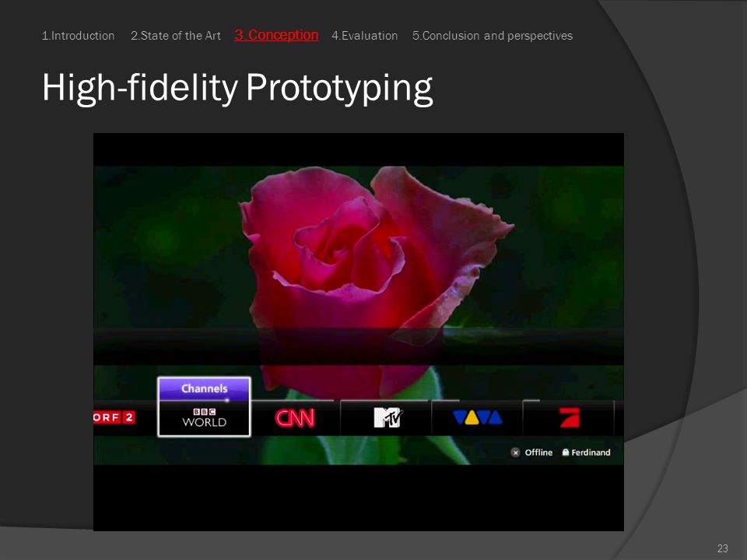Click the Ferdinand username label

coord(591,453)
